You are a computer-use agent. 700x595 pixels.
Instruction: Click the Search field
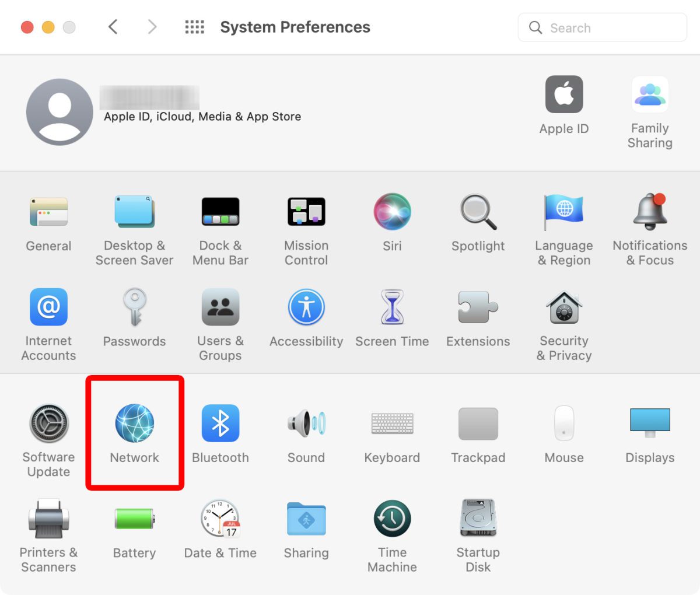point(603,27)
